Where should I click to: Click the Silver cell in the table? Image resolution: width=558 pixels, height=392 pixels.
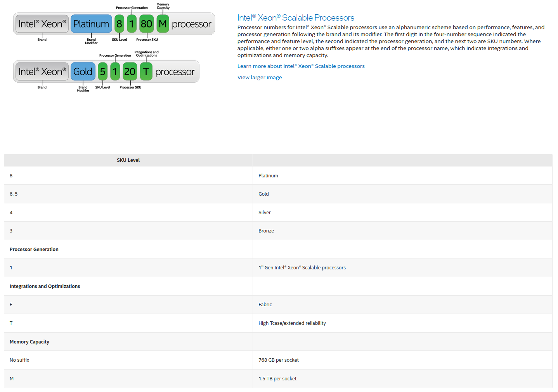tap(265, 213)
